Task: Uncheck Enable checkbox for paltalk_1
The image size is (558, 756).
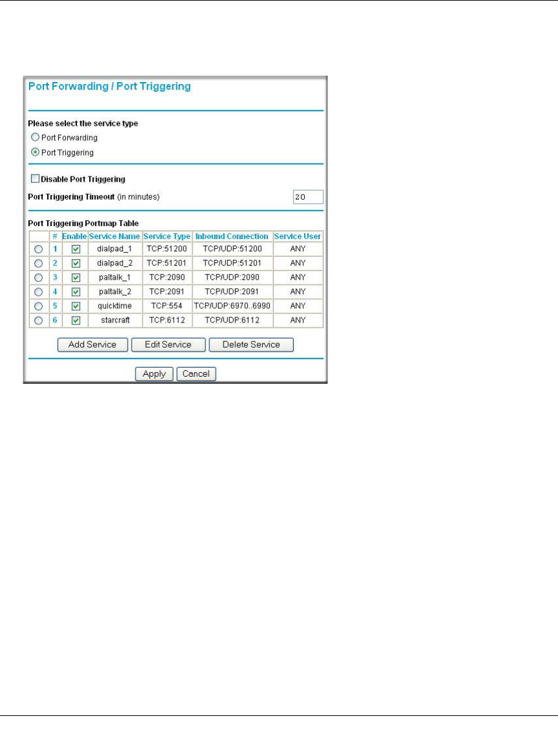Action: (x=76, y=278)
